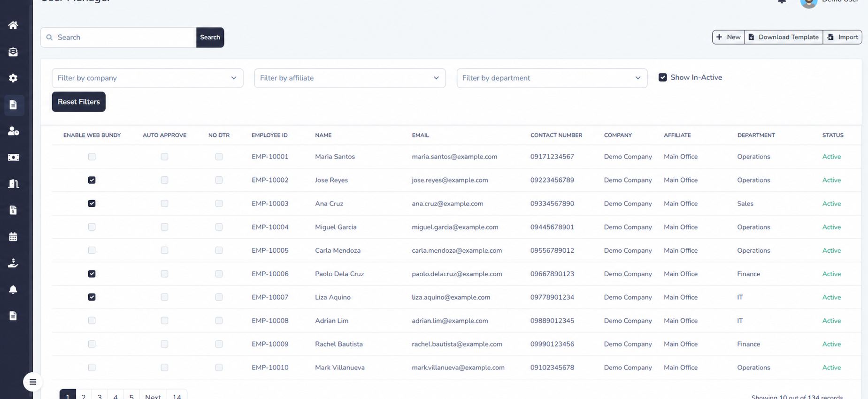Uncheck Web Bundy for Ana Cruz
The width and height of the screenshot is (868, 399).
point(92,203)
